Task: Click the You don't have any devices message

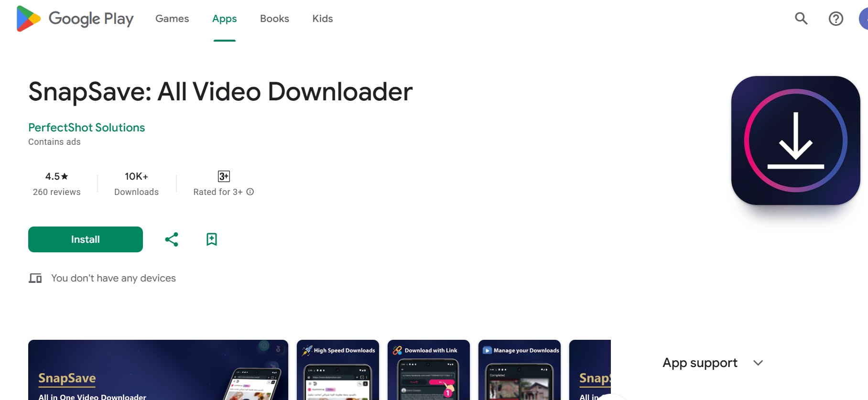Action: click(114, 278)
